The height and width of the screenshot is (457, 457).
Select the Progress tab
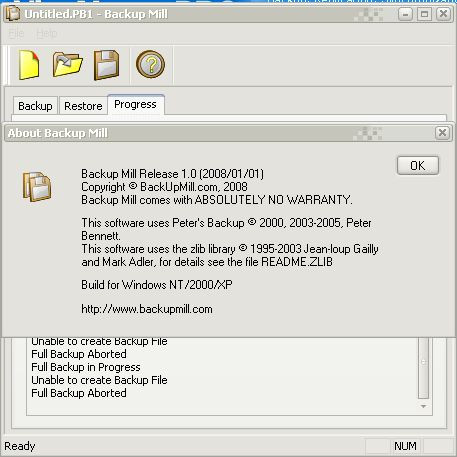[135, 105]
